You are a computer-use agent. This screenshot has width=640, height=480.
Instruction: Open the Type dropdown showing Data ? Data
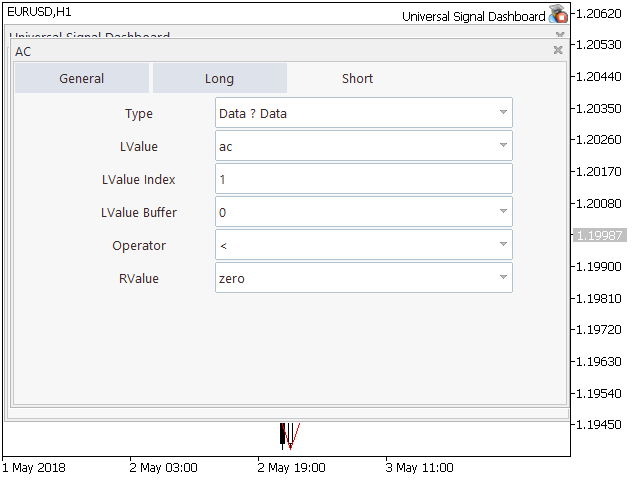364,113
